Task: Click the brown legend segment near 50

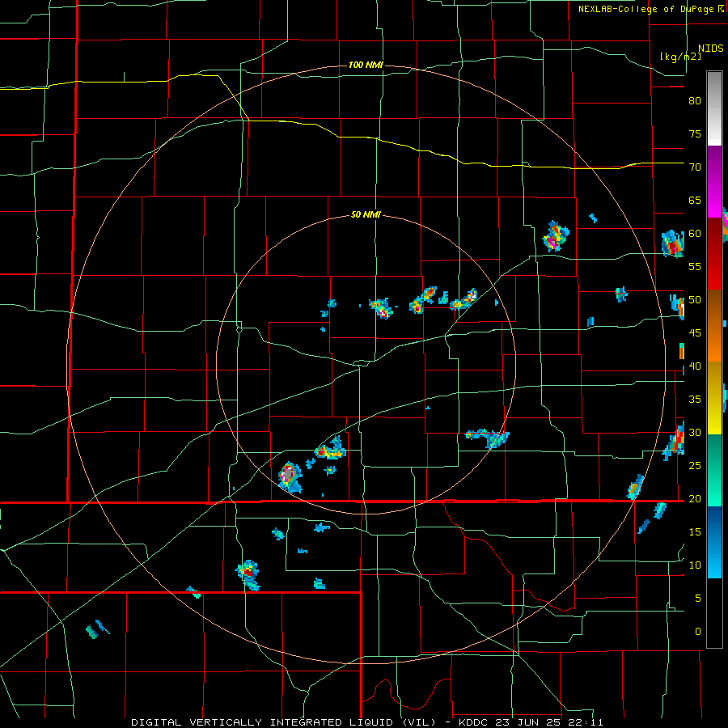Action: (714, 307)
